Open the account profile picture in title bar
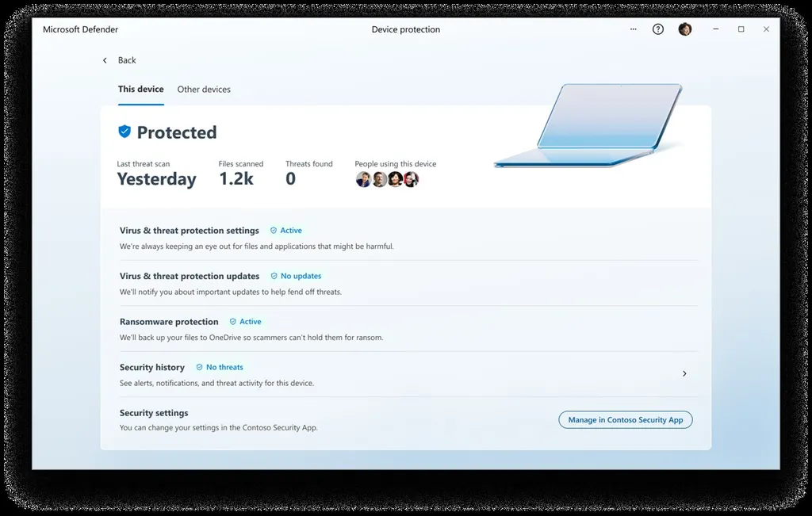This screenshot has width=812, height=516. [x=684, y=29]
